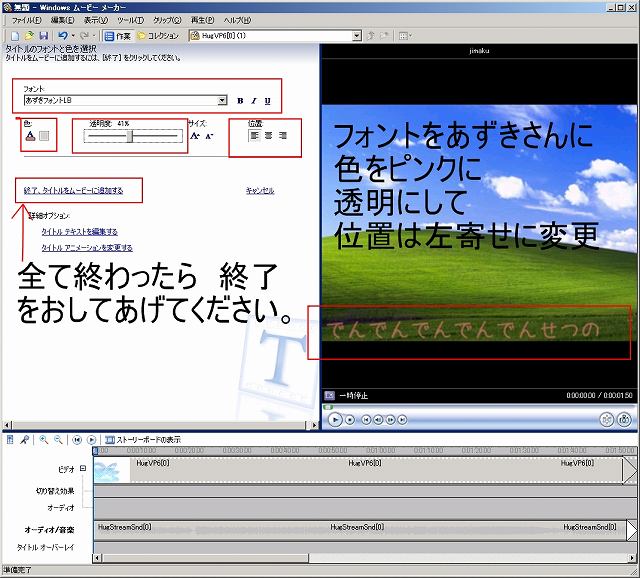This screenshot has height=578, width=640.
Task: Jump back with the monitor's Back button
Action: [366, 420]
